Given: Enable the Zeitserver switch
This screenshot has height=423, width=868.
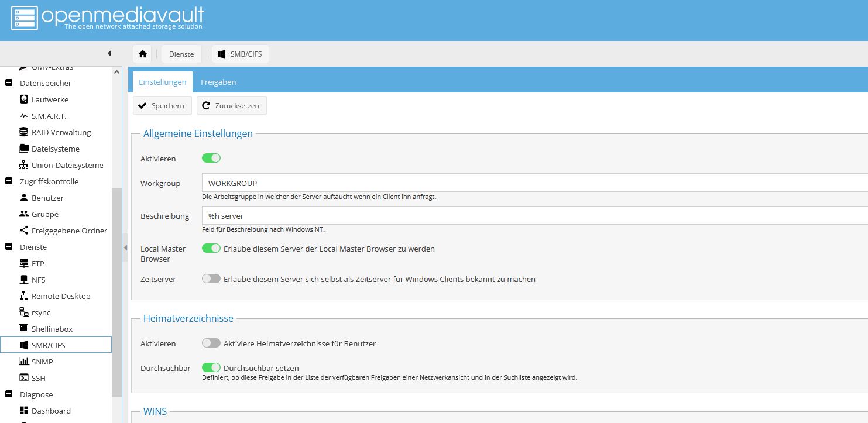Looking at the screenshot, I should click(211, 278).
